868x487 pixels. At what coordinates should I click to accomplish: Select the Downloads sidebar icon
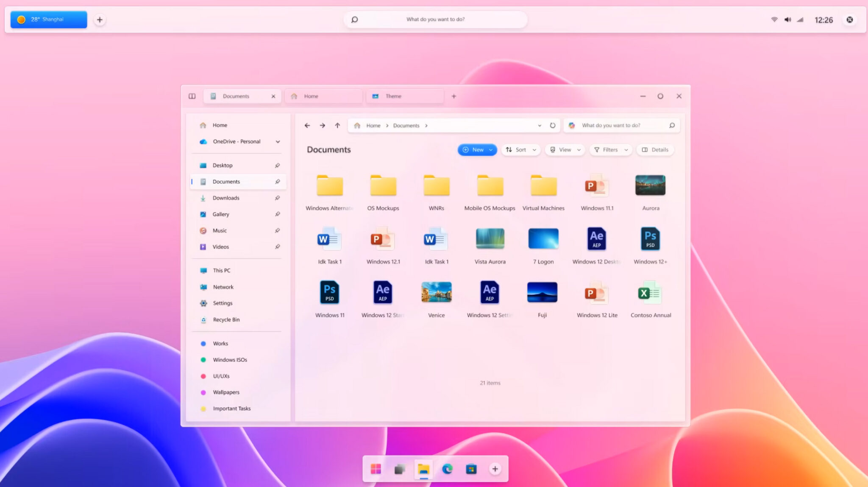tap(203, 198)
